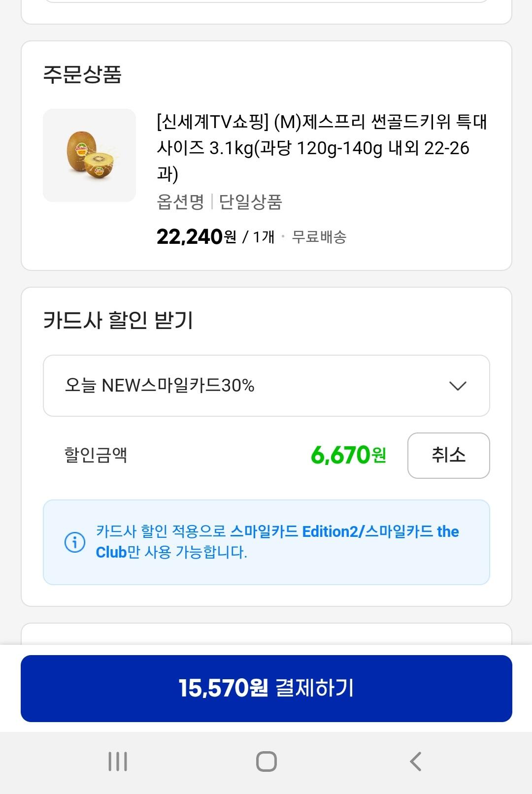Screen dimensions: 532x794
Task: Tap the green 6,670원 discount amount
Action: pyautogui.click(x=348, y=455)
